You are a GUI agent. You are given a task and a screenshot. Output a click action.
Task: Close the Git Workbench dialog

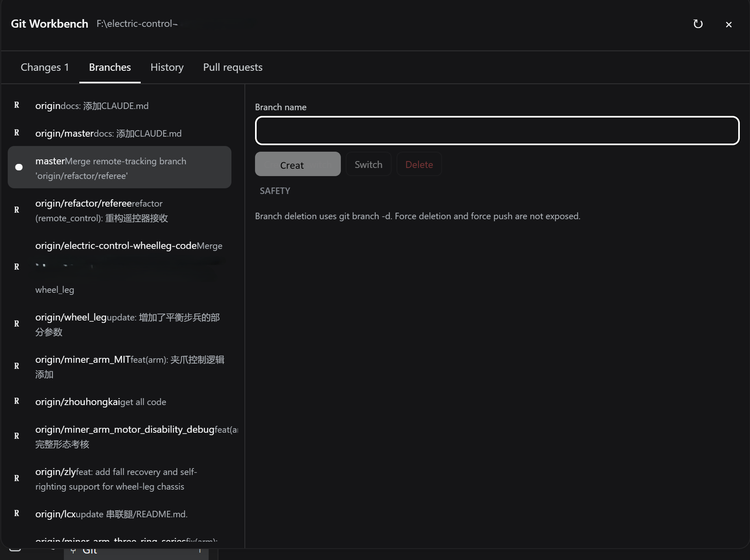(728, 24)
